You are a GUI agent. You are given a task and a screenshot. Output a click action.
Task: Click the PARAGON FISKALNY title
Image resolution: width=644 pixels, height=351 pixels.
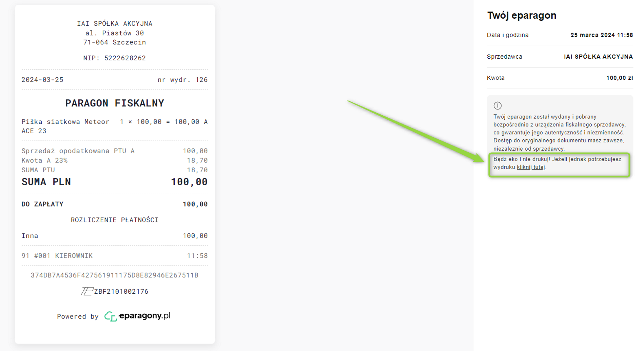115,103
